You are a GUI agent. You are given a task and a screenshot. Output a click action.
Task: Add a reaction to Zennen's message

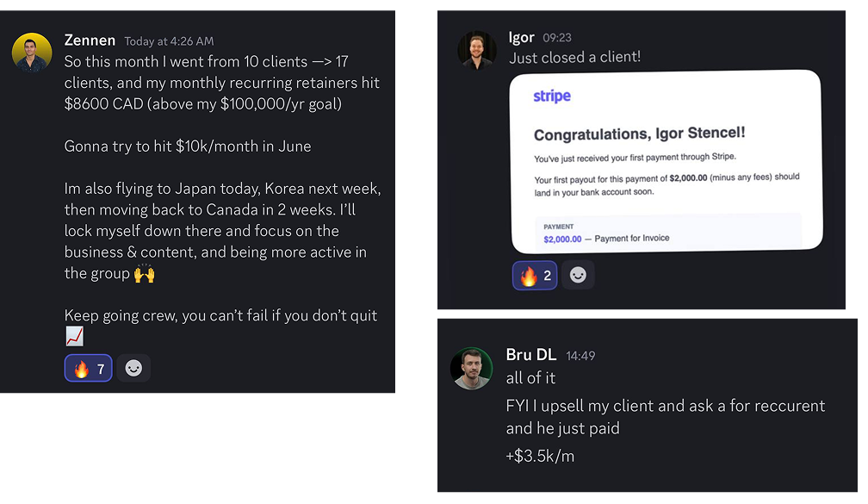(x=133, y=368)
